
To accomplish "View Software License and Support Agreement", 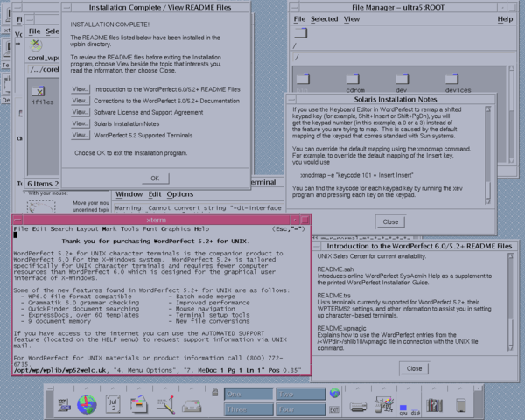I will tap(80, 112).
